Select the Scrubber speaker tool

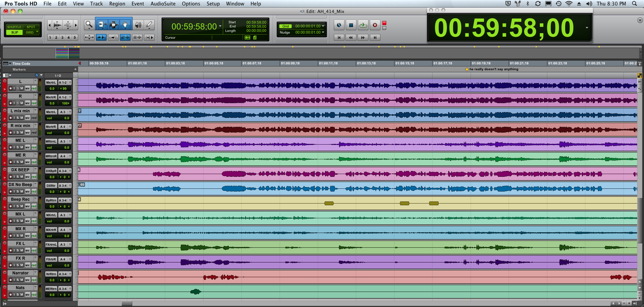[x=138, y=25]
